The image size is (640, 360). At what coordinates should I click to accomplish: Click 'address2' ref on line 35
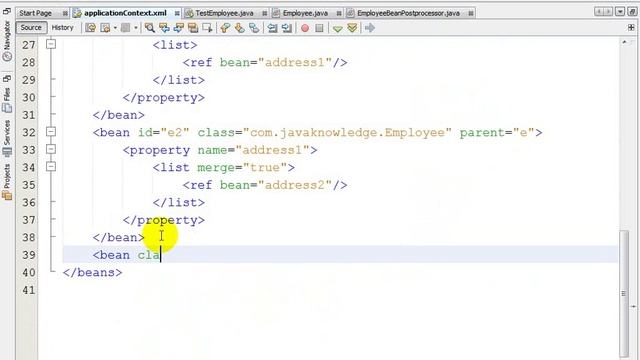click(294, 185)
